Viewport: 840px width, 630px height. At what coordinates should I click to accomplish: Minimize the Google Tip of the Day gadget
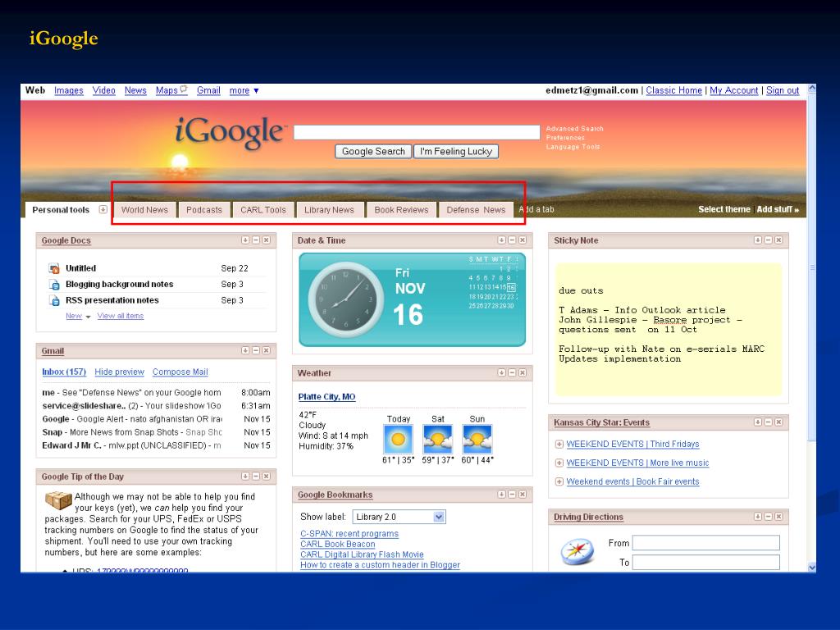point(256,477)
